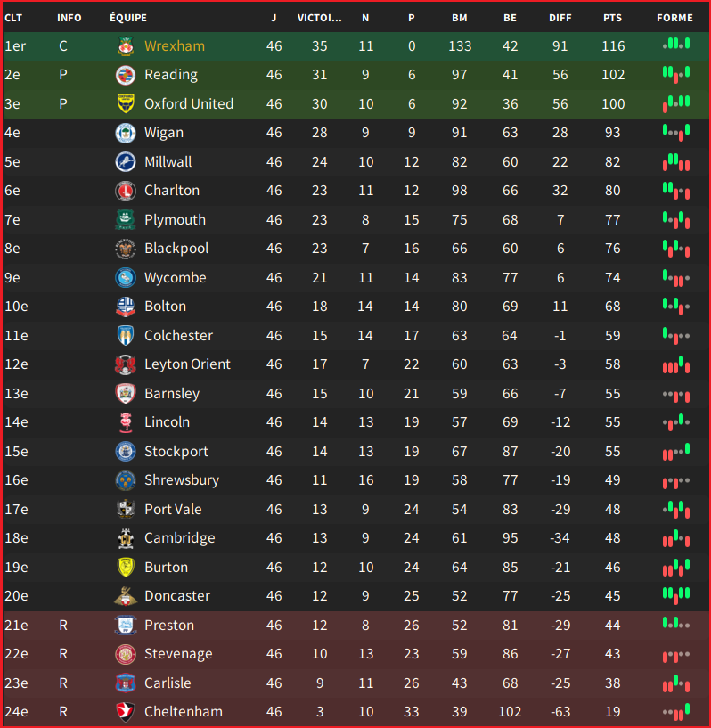Select the Stevenage table row name
The height and width of the screenshot is (728, 711).
[x=178, y=654]
